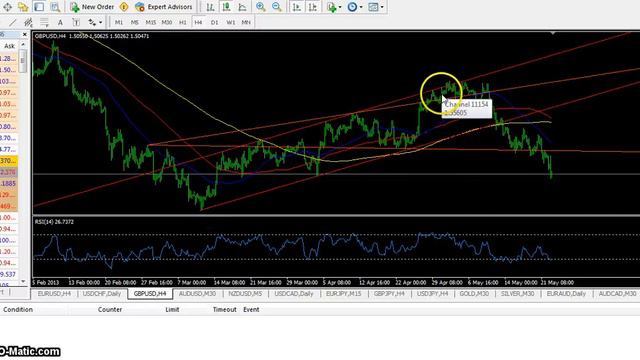Set timeframe to D1

click(x=214, y=22)
